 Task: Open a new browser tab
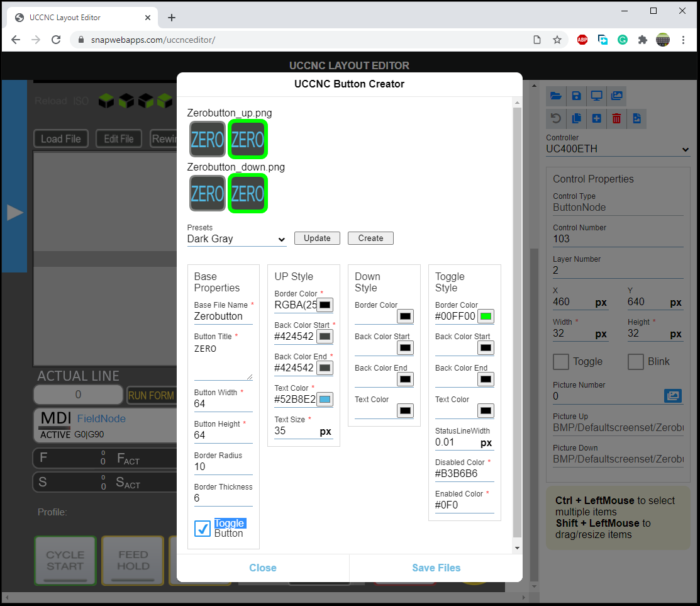(172, 18)
